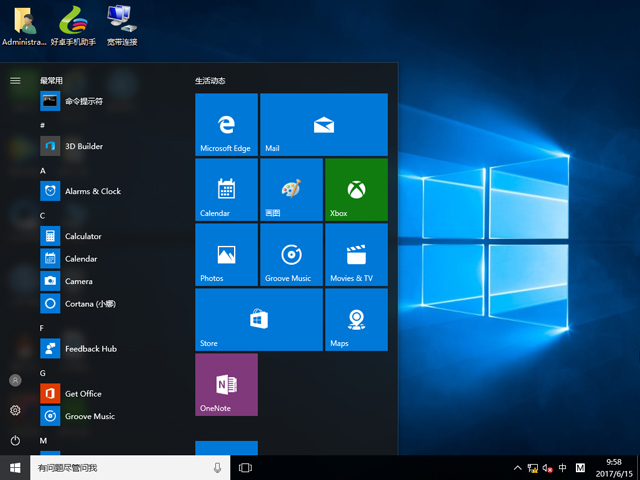
Task: Open the Power options button
Action: [x=15, y=440]
